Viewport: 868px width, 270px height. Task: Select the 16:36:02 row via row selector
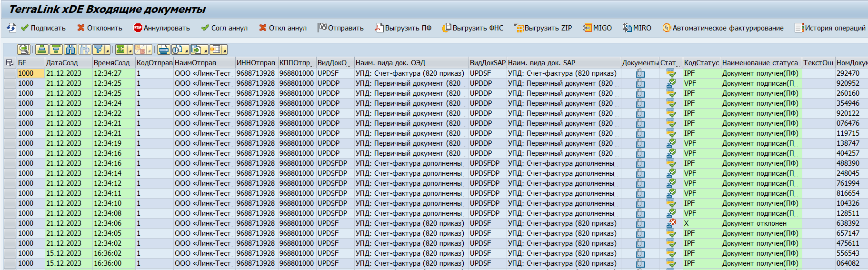[10, 253]
